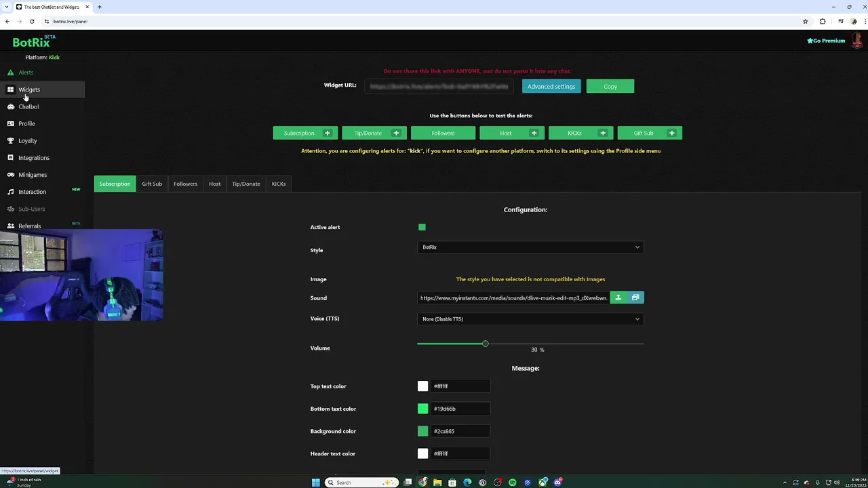
Task: Open Minigames in the sidebar
Action: click(33, 175)
